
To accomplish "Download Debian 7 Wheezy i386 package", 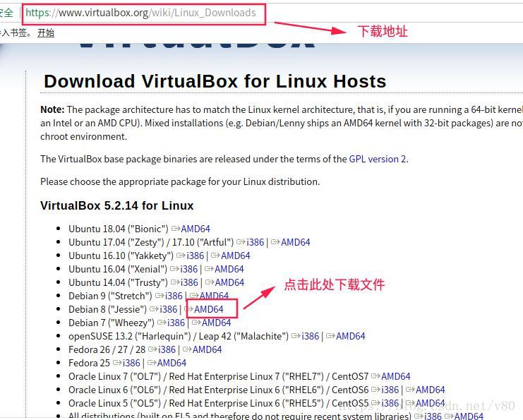I will pos(176,323).
